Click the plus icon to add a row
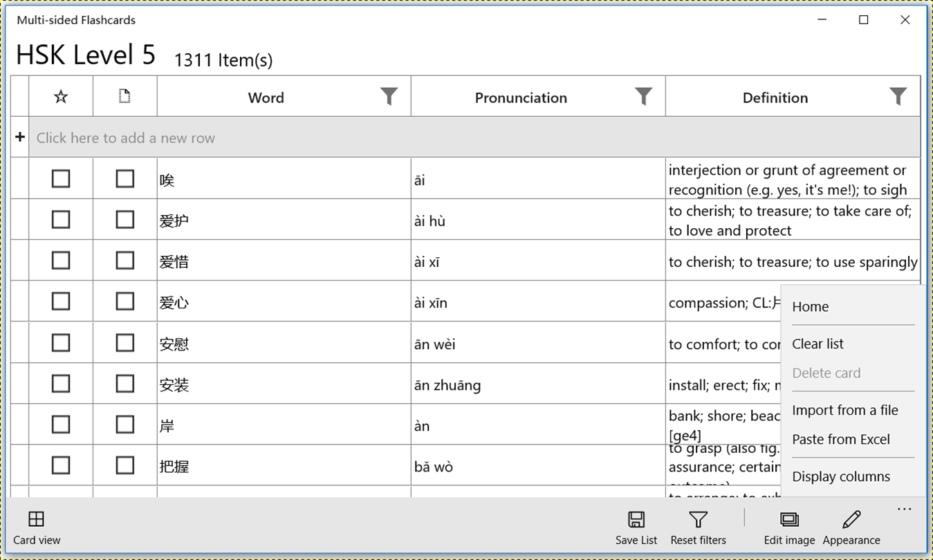This screenshot has width=933, height=560. 20,138
